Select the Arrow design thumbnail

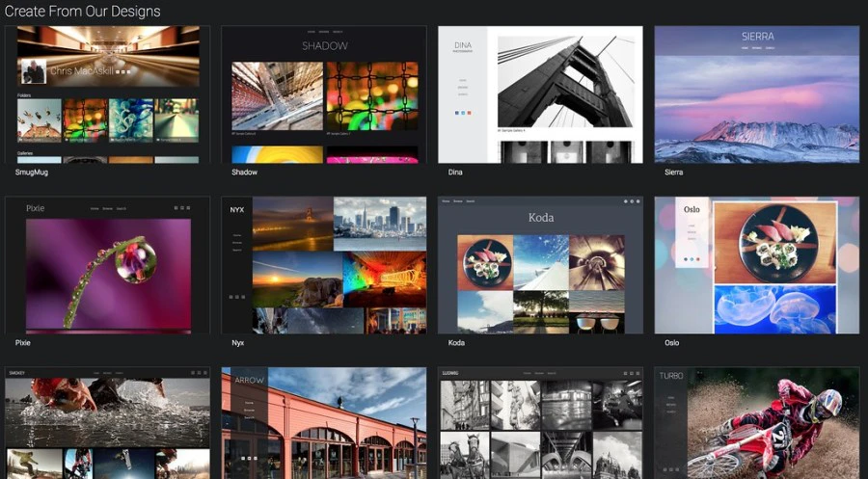pos(324,422)
